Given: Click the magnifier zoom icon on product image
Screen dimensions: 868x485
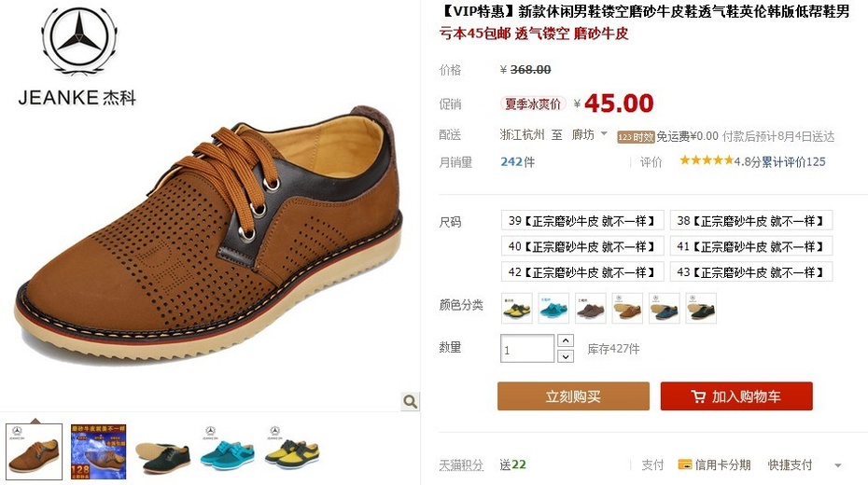Looking at the screenshot, I should (410, 401).
